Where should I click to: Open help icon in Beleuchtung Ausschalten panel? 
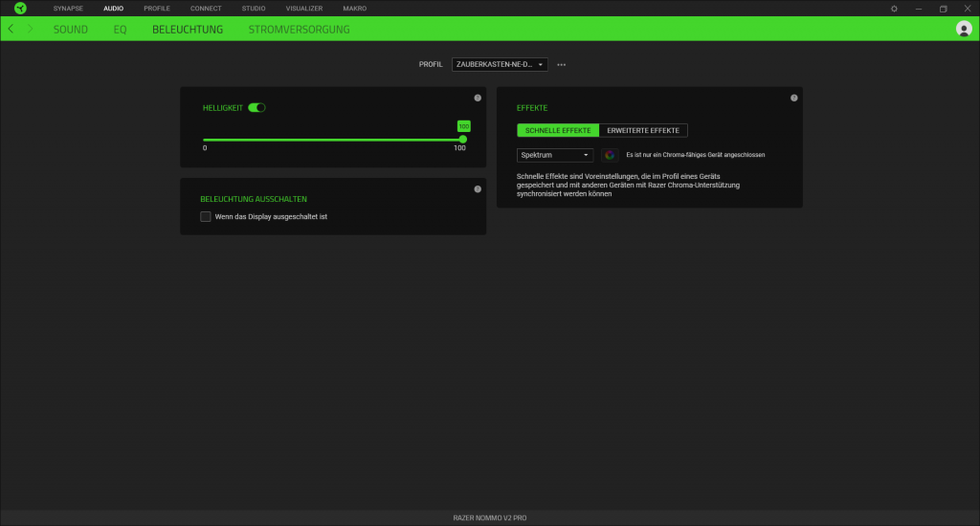tap(478, 189)
